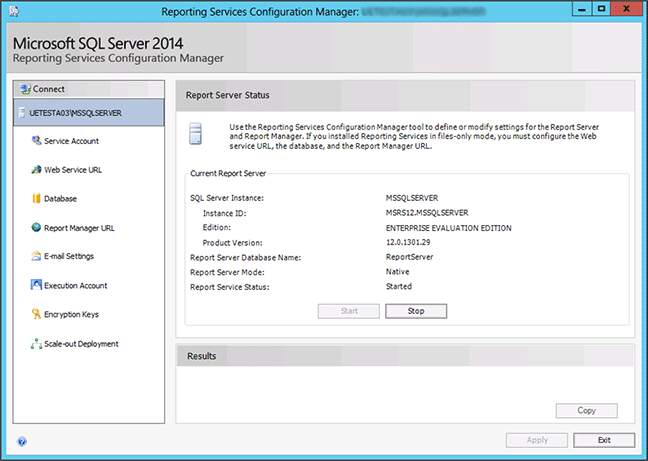Stop the report service
This screenshot has width=648, height=461.
pos(416,311)
